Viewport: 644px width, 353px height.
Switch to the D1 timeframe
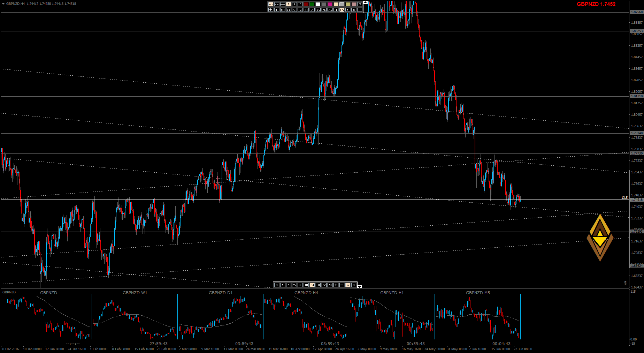click(318, 285)
